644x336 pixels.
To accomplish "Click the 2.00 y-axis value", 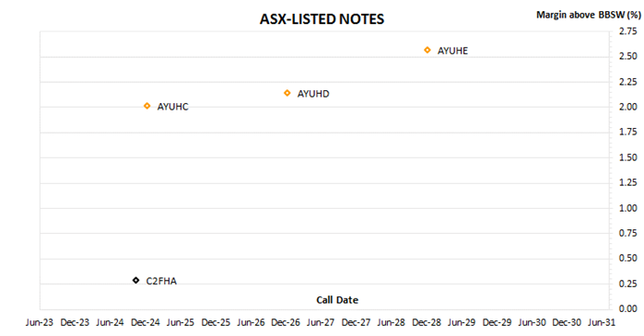I will click(x=628, y=107).
